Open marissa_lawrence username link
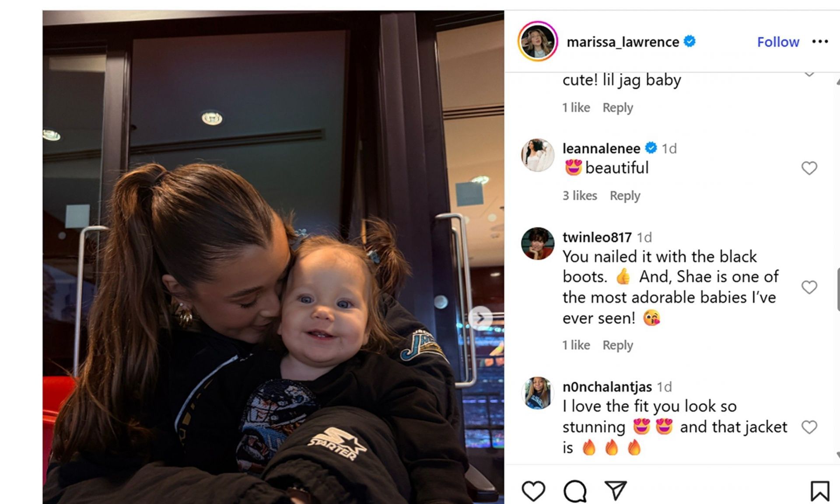Screen dimensions: 840x504 pos(623,42)
